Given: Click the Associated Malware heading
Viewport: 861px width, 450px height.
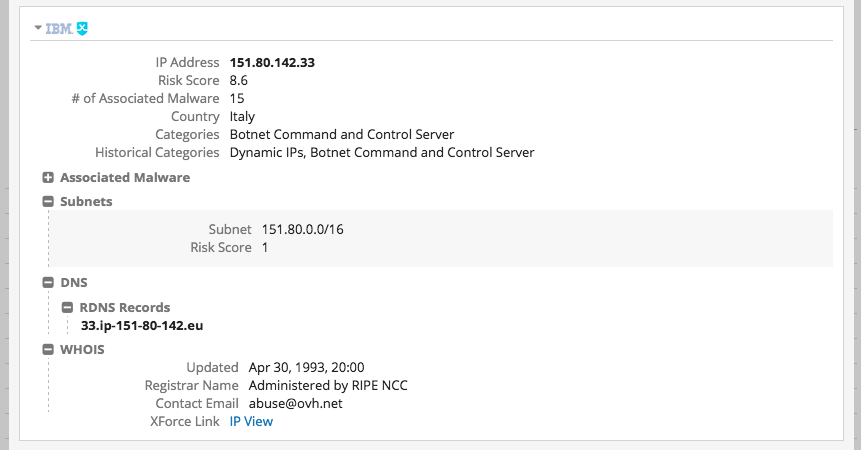Looking at the screenshot, I should point(125,178).
